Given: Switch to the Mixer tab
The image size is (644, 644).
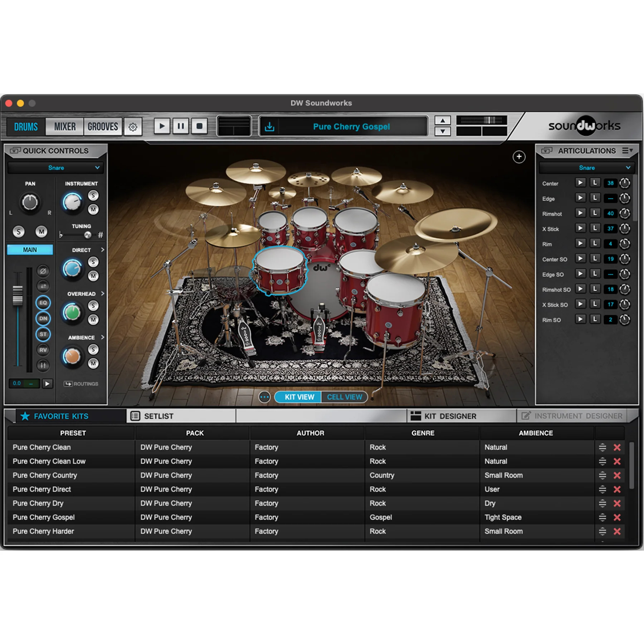Looking at the screenshot, I should point(65,127).
